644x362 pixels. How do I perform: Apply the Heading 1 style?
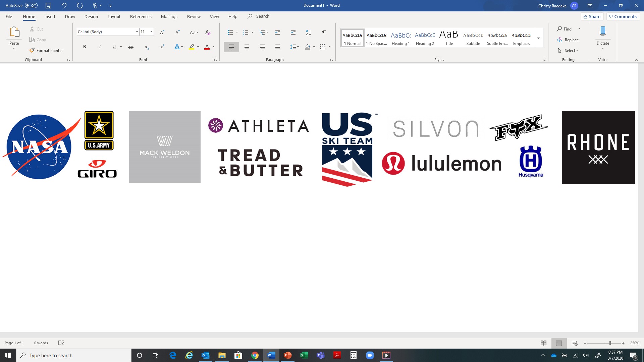pyautogui.click(x=401, y=38)
